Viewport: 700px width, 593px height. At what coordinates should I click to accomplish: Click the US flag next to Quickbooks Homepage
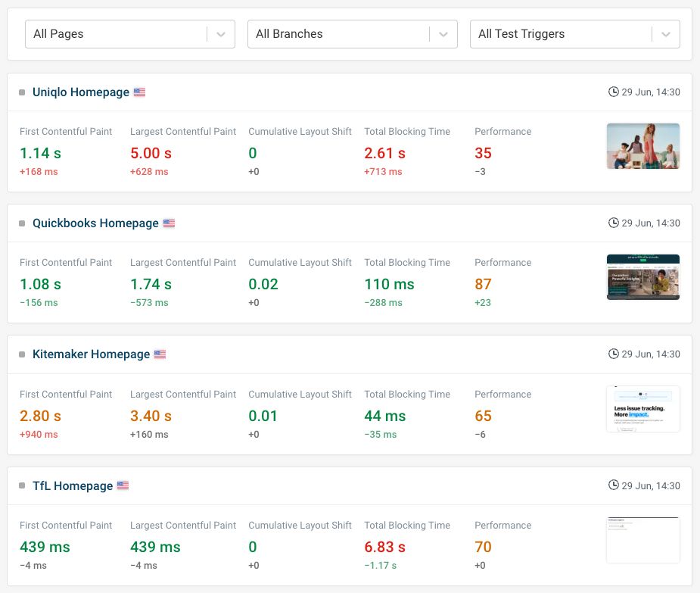tap(170, 223)
